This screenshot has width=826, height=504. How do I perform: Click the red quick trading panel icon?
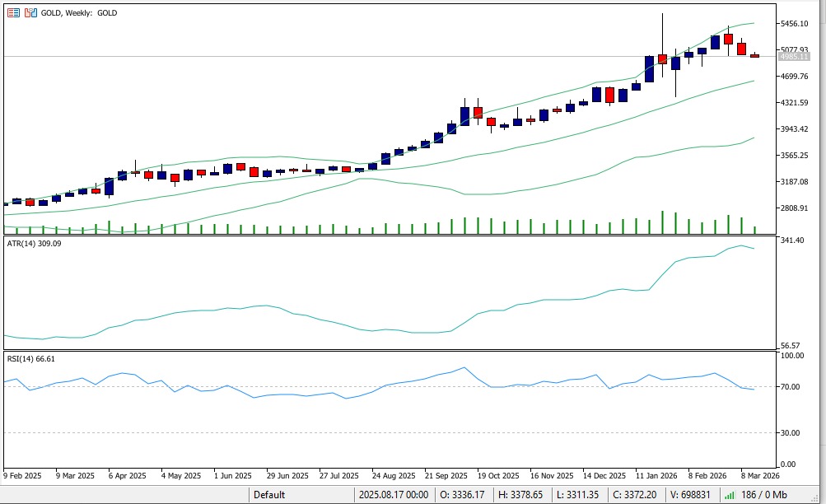coord(13,13)
